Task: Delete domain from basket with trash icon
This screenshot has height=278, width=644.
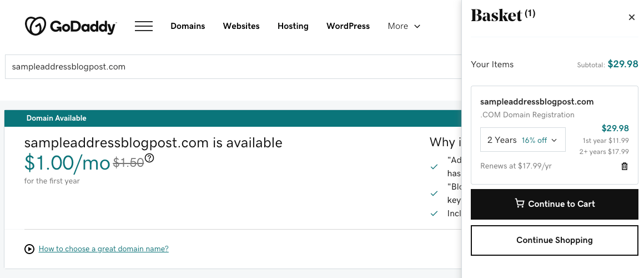Action: [624, 166]
